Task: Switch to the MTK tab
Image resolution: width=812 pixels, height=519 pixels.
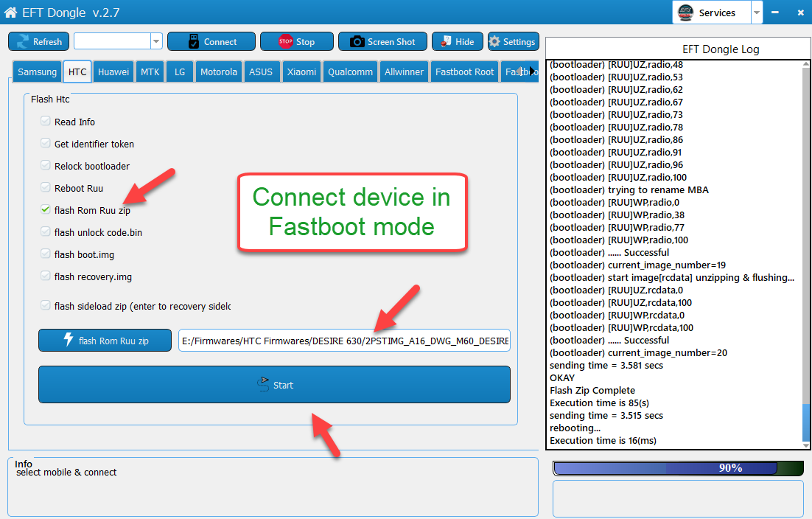Action: (x=150, y=72)
